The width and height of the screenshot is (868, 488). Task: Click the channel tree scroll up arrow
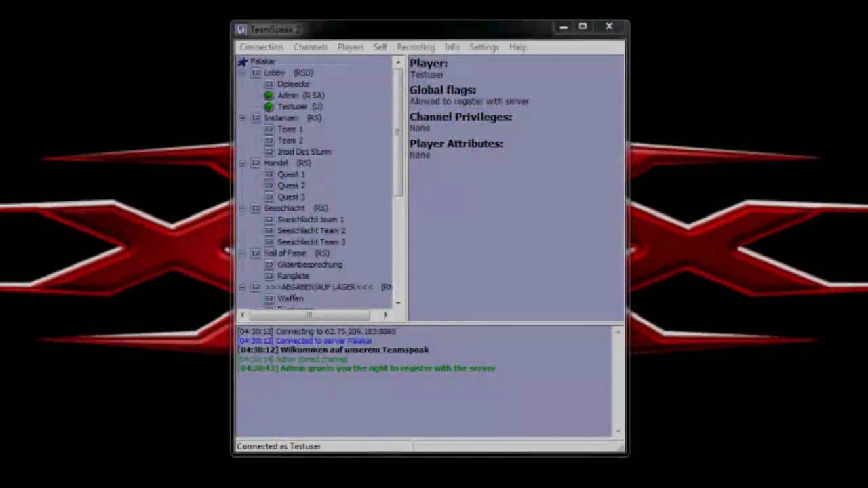pyautogui.click(x=399, y=62)
